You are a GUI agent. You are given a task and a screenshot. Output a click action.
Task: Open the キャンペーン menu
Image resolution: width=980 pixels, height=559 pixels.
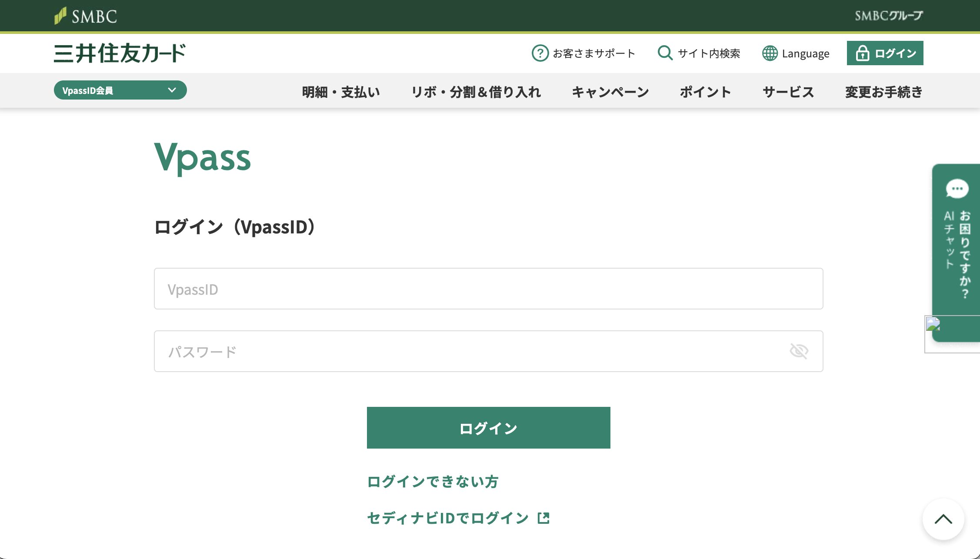click(610, 92)
